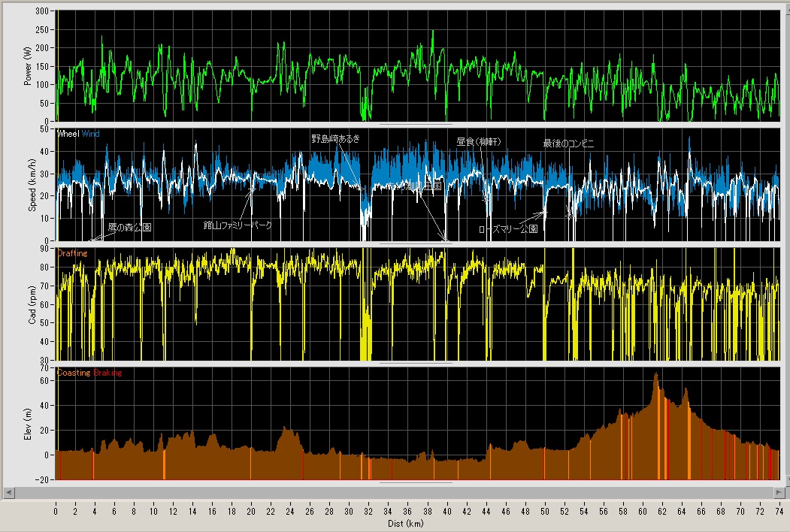Click the divider between Speed and Cadence charts
Viewport: 790px width, 532px height.
point(416,244)
